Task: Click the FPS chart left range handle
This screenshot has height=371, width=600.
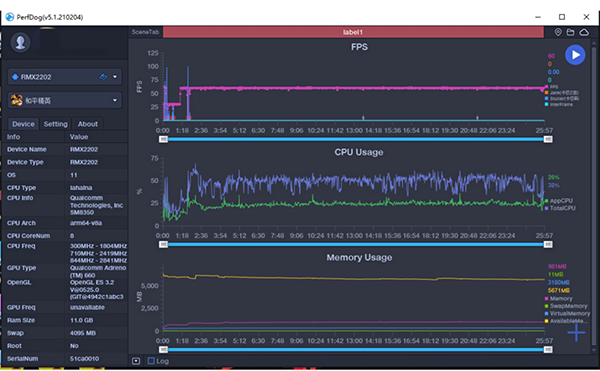Action: pyautogui.click(x=163, y=139)
